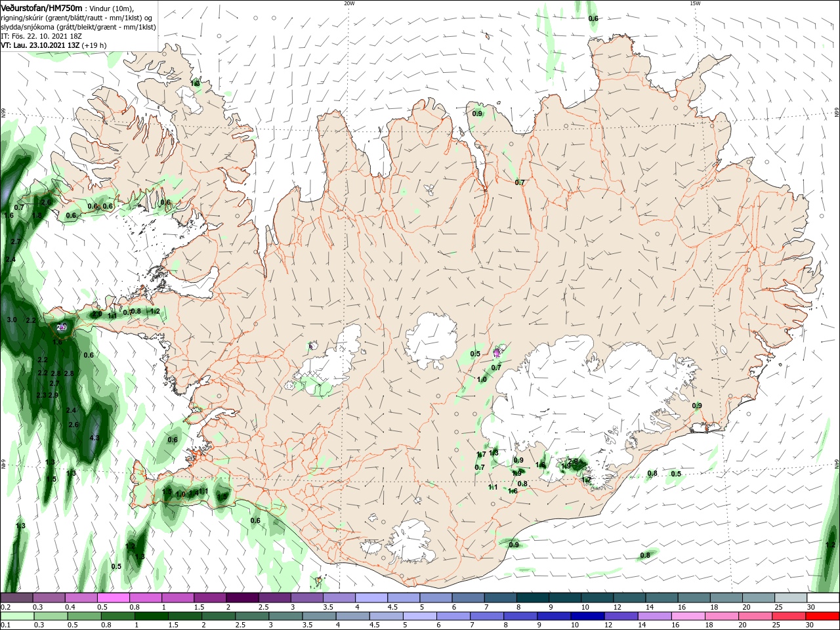The width and height of the screenshot is (840, 630).
Task: Click the 1.2 value at the right map edge
Action: pyautogui.click(x=830, y=545)
